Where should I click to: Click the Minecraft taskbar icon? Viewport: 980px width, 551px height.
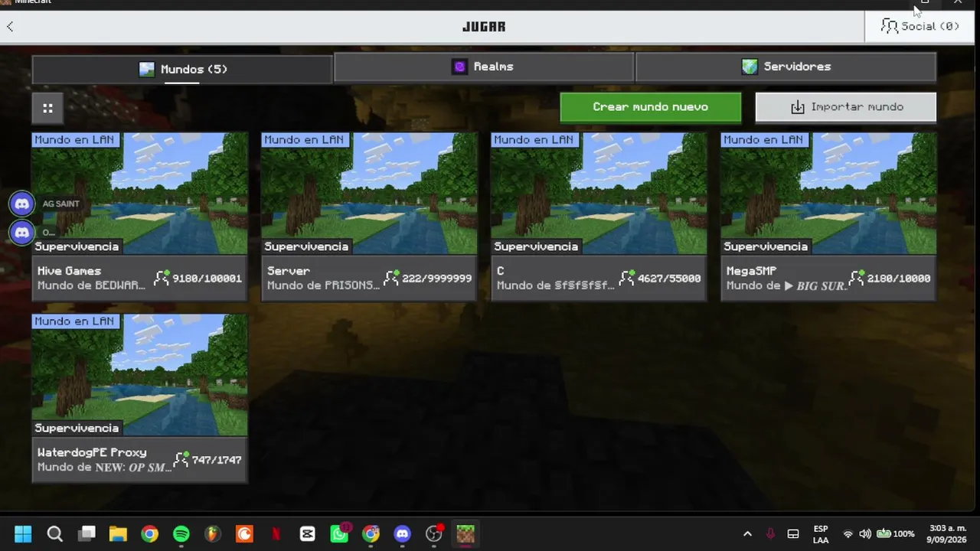[465, 533]
